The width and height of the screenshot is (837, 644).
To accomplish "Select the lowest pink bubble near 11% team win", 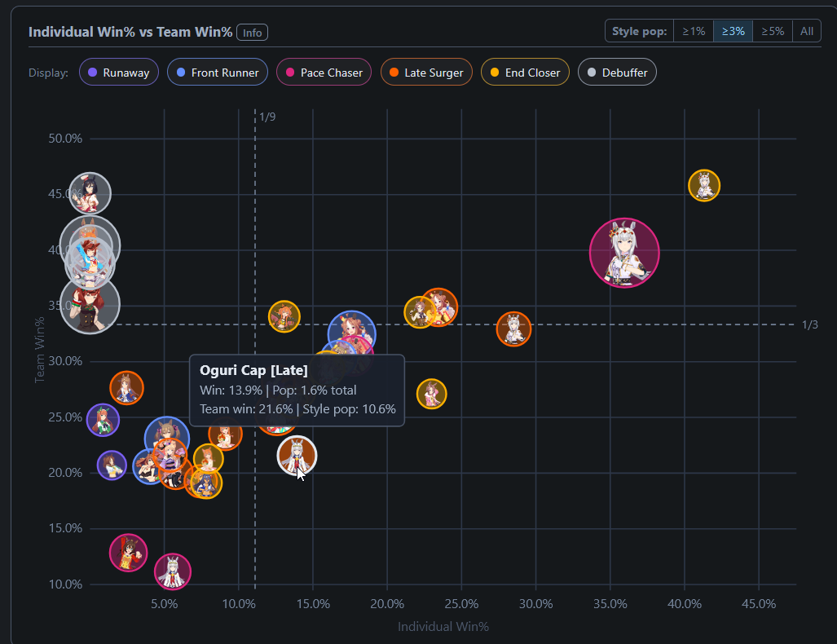I will pyautogui.click(x=173, y=571).
